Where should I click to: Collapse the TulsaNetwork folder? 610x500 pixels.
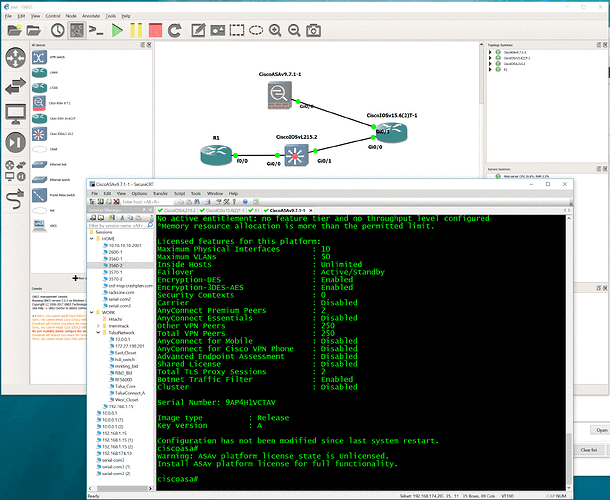coord(98,333)
